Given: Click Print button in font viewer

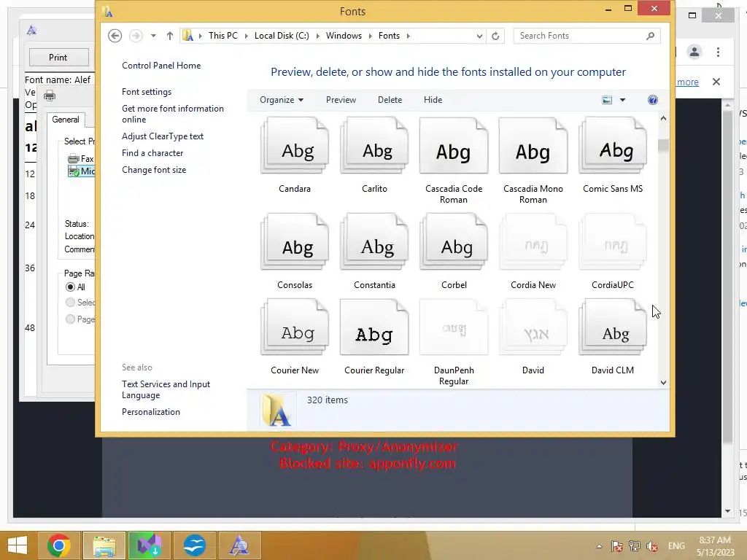Looking at the screenshot, I should click(58, 57).
